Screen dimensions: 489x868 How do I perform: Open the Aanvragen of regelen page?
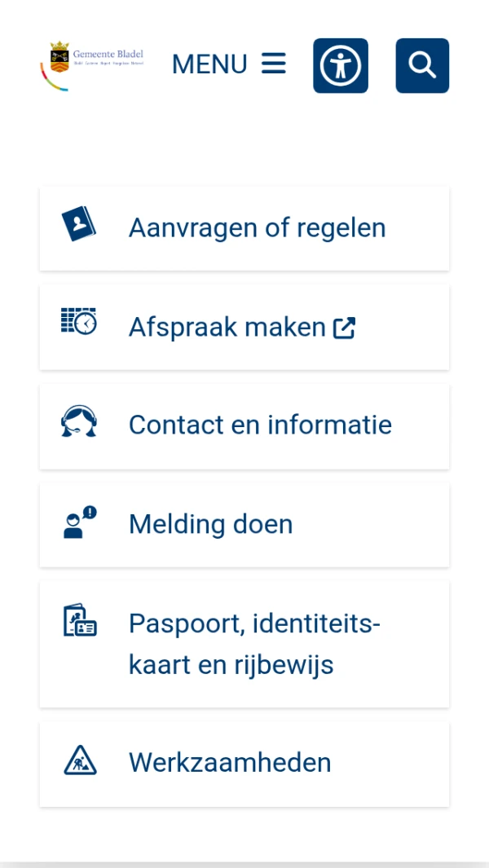pyautogui.click(x=257, y=228)
